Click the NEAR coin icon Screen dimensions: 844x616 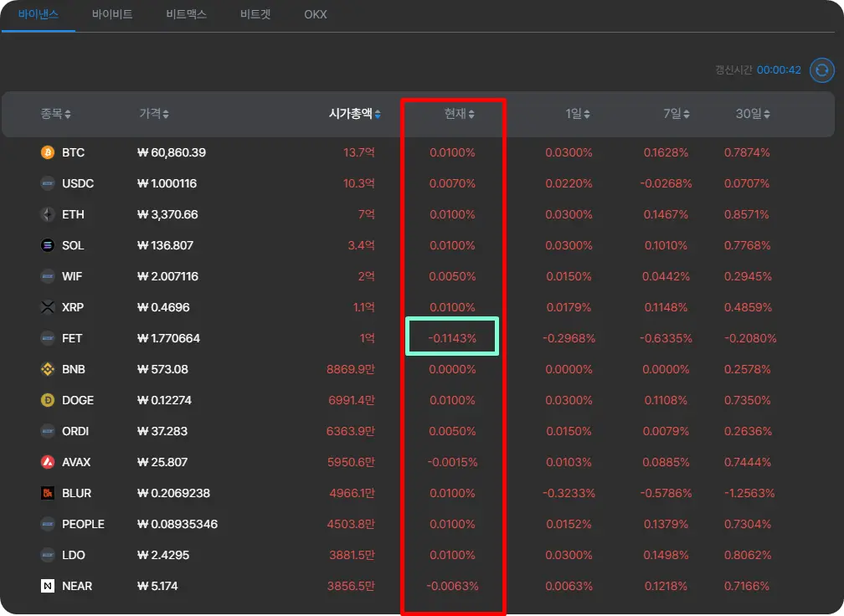click(48, 585)
